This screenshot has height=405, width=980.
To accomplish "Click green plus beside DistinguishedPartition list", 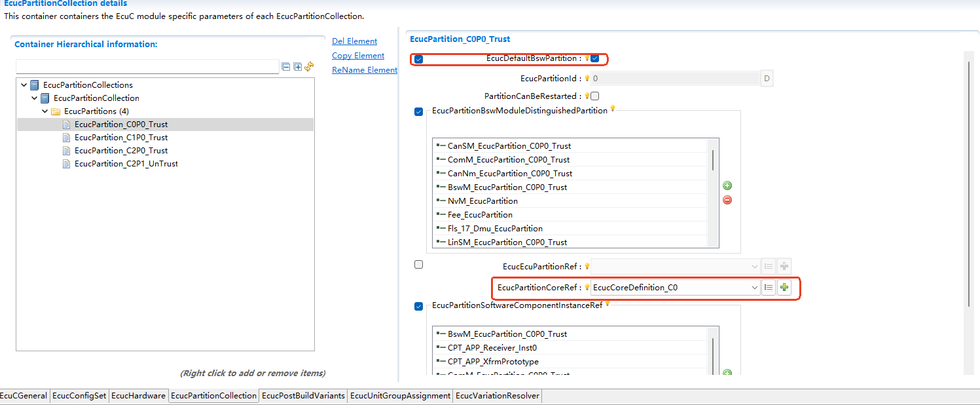I will pyautogui.click(x=727, y=186).
